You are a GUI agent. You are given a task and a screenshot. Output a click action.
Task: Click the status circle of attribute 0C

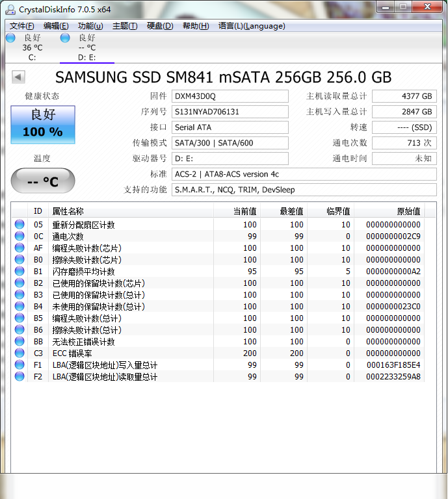(20, 236)
